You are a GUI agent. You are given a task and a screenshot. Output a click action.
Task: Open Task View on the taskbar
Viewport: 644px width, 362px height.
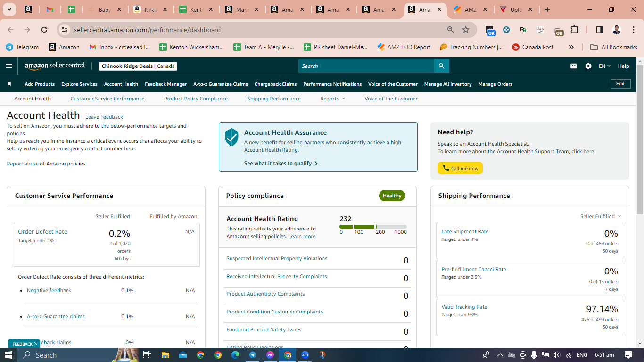147,355
